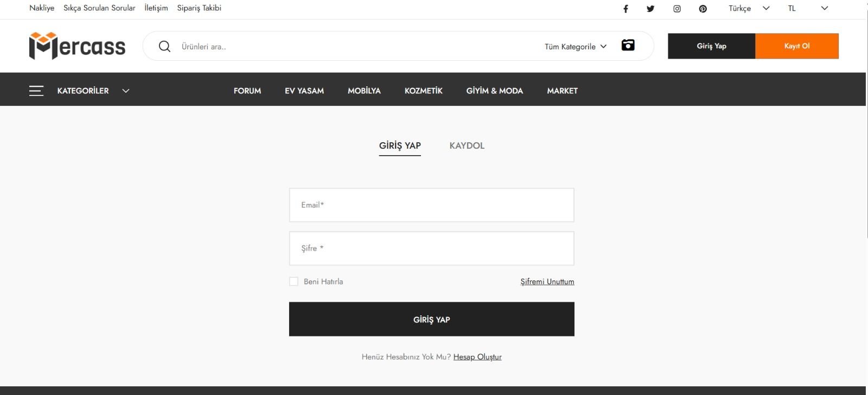Expand the Türkçe language dropdown
The height and width of the screenshot is (395, 868).
pos(749,9)
